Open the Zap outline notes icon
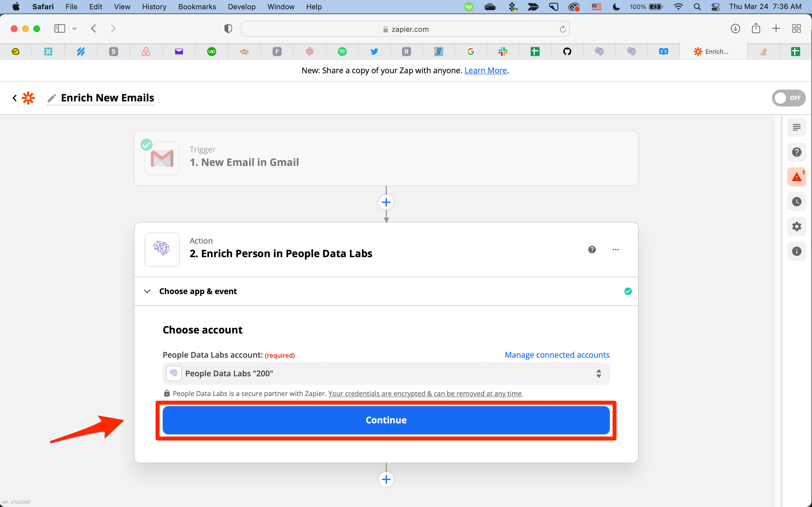The width and height of the screenshot is (812, 507). (796, 127)
